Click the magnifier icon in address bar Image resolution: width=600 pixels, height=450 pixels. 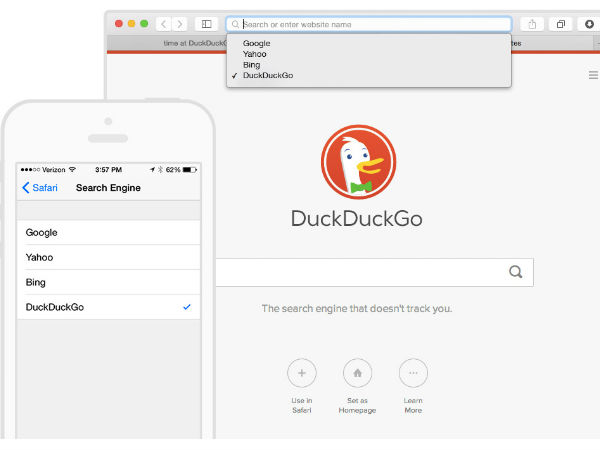point(235,24)
